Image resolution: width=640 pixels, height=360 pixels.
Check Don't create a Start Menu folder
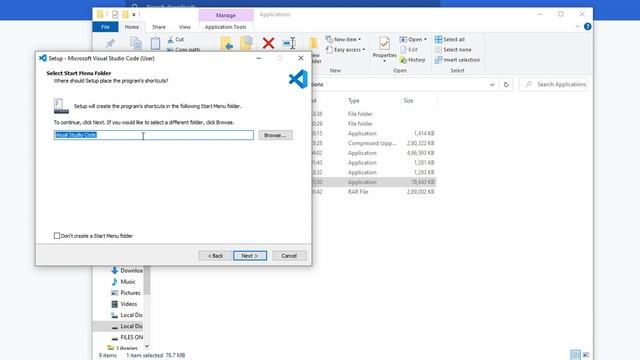pos(57,236)
